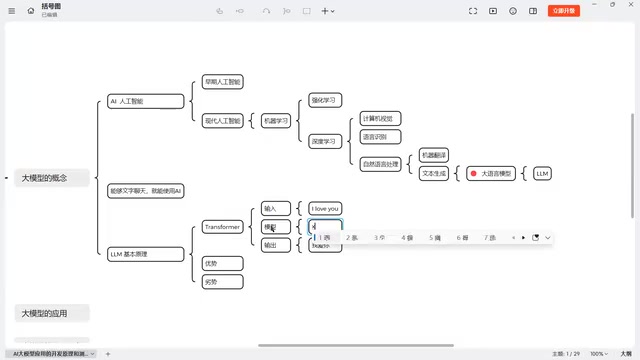Go to the home screen icon
Screen dimensions: 640x360
pyautogui.click(x=31, y=11)
